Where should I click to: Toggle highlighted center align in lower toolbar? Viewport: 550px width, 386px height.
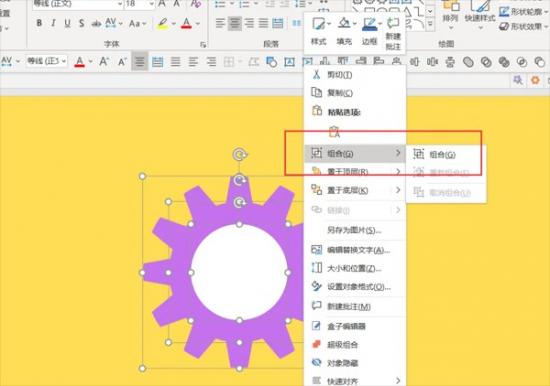tap(140, 62)
